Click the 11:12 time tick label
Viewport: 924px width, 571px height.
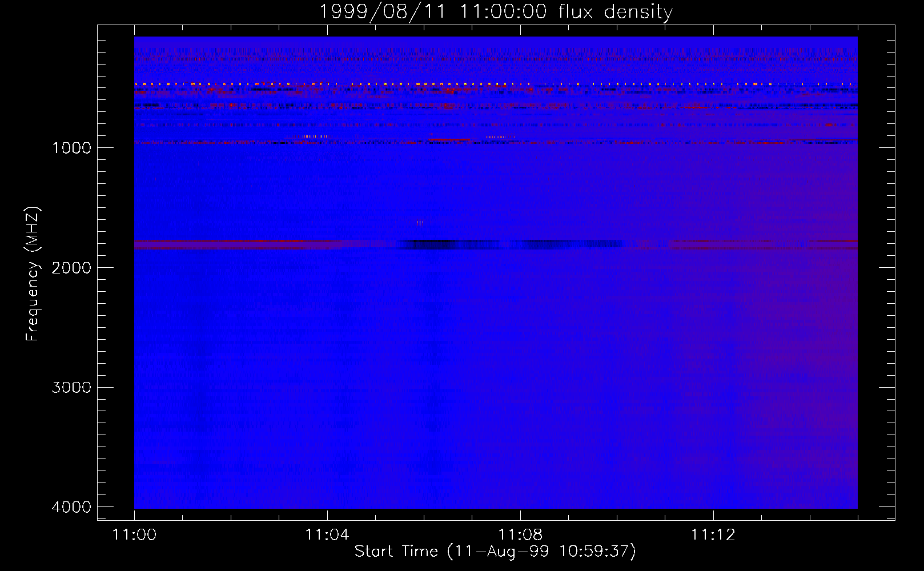pos(713,535)
